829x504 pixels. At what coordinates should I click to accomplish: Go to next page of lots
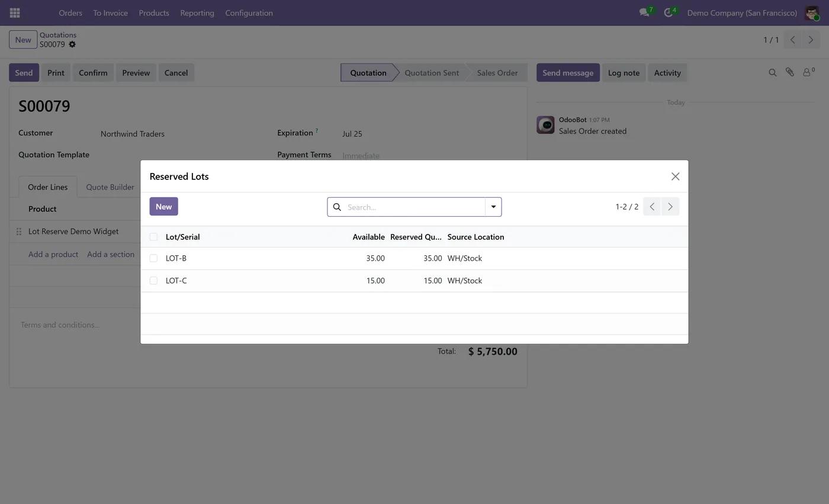pos(670,207)
